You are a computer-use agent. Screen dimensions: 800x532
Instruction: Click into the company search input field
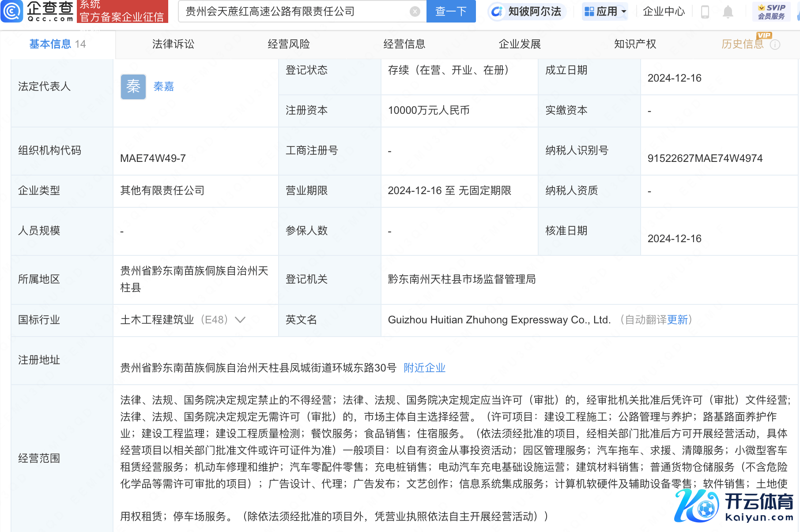click(296, 11)
